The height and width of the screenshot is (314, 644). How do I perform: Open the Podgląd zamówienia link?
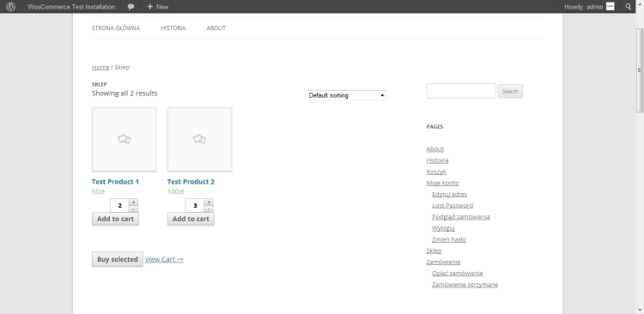pyautogui.click(x=461, y=217)
